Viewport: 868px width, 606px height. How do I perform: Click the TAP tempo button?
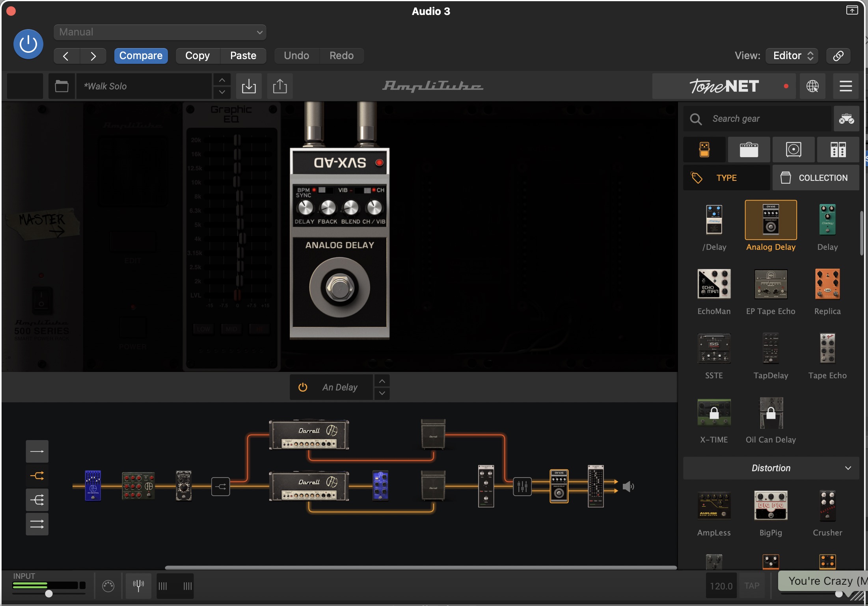[752, 586]
